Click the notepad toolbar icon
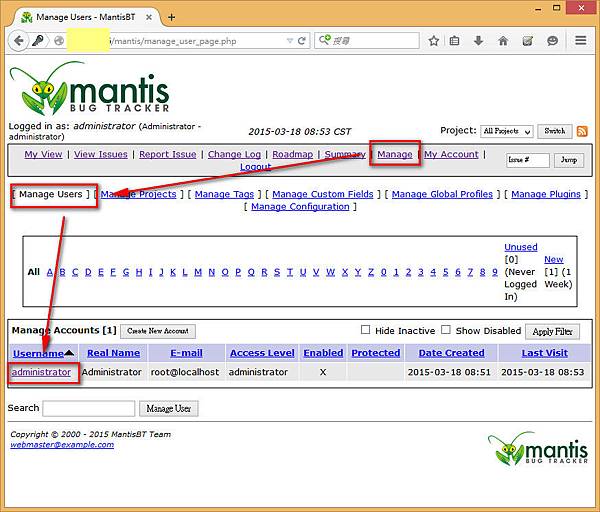The image size is (600, 512). click(528, 41)
